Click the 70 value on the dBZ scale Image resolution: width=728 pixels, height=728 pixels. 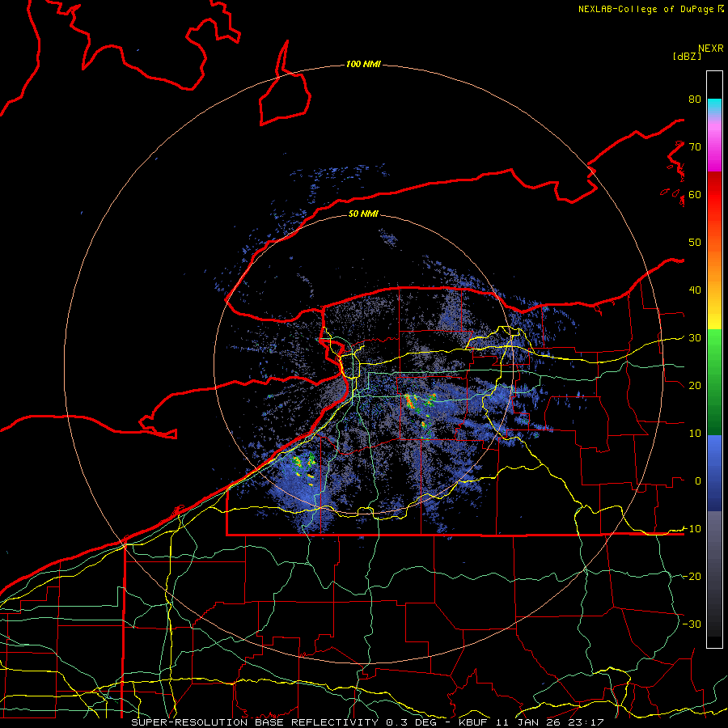695,146
